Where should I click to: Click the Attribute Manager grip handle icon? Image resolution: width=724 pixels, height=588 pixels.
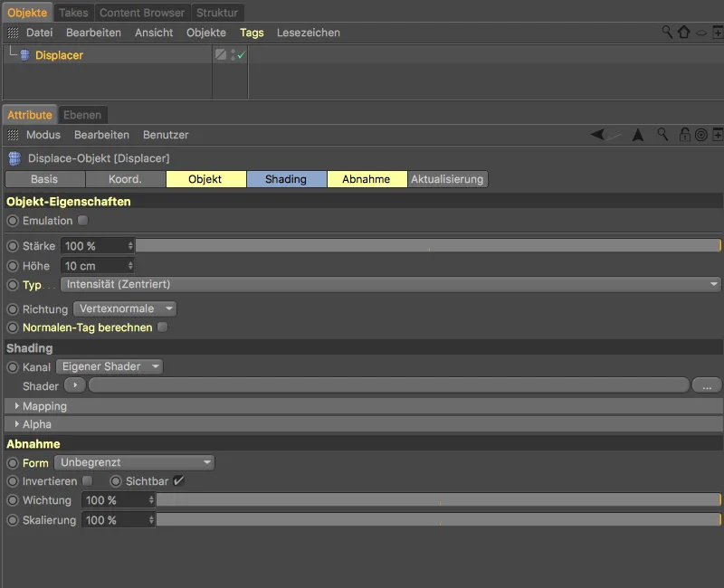coord(13,135)
